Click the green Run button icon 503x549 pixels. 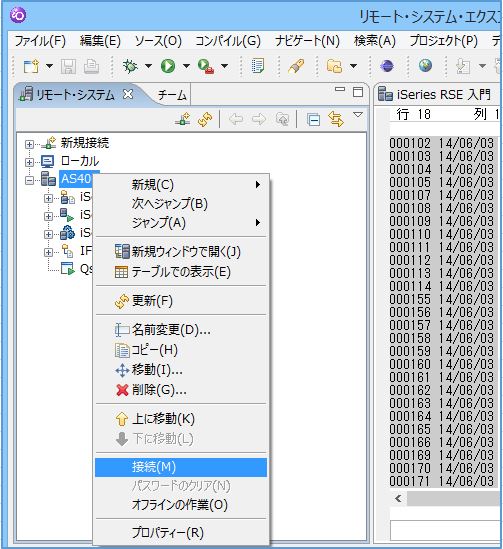point(168,66)
